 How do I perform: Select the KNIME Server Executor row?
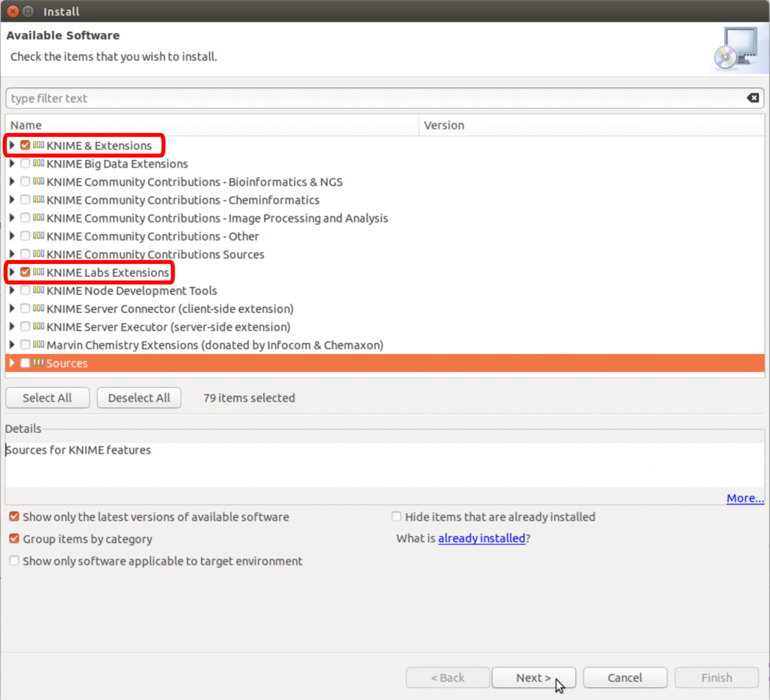(385, 327)
